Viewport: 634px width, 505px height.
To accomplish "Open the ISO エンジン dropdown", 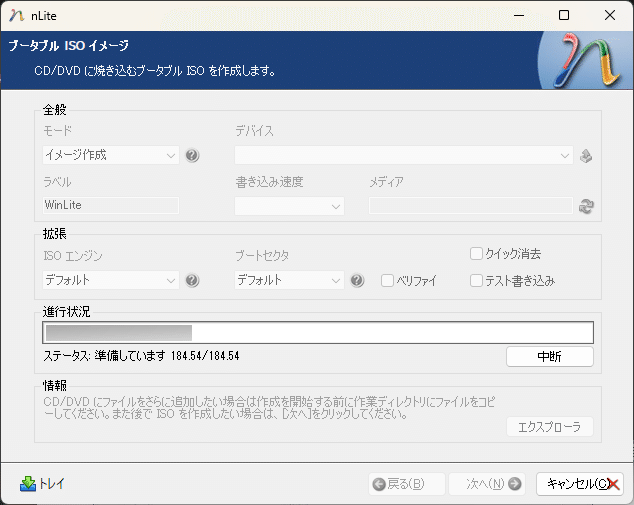I will (x=111, y=280).
